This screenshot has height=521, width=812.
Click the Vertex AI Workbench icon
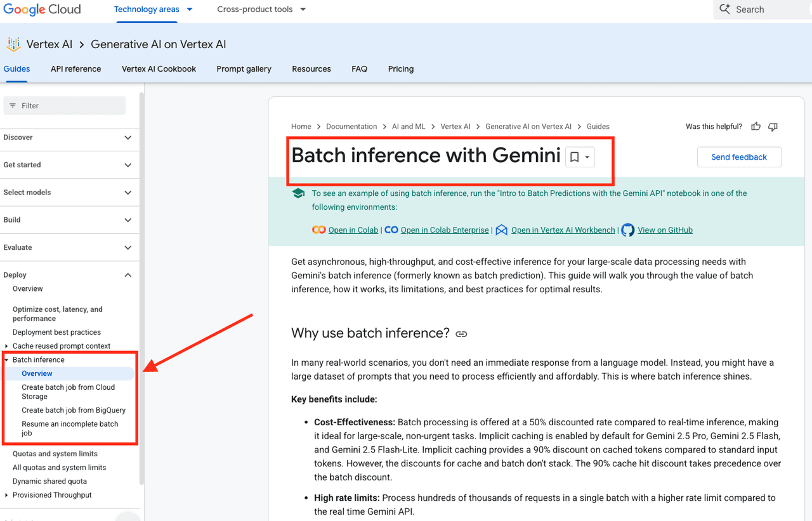point(501,230)
